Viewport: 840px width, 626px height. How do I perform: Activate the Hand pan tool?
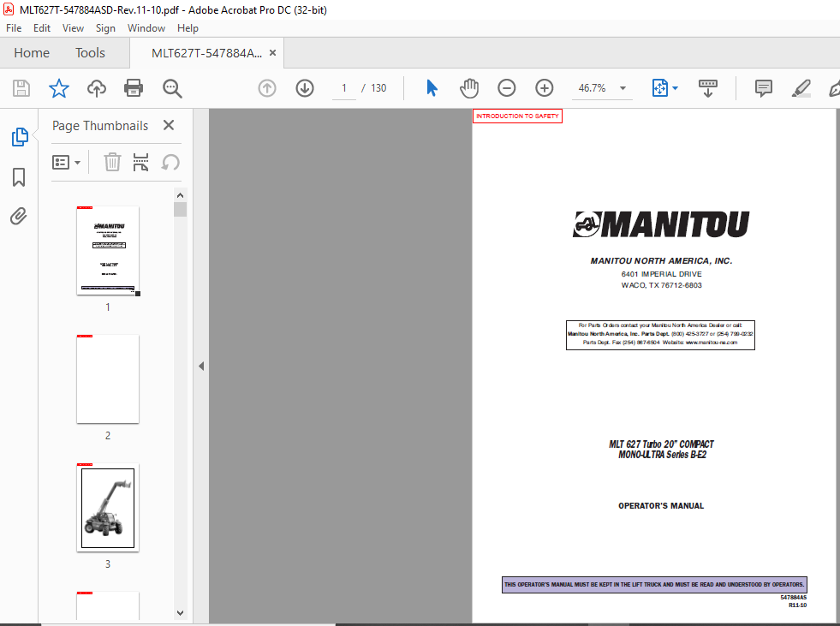point(468,88)
